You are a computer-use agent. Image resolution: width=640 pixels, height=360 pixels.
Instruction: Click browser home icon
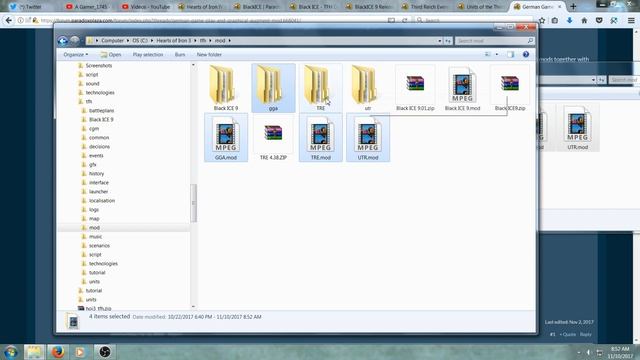(584, 20)
